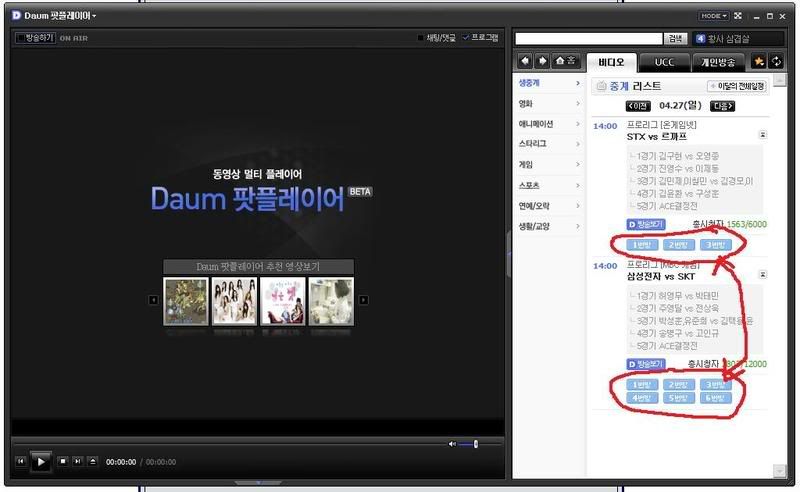The image size is (800, 492).
Task: Click match title 삼성전자 vs SKT
Action: [661, 277]
